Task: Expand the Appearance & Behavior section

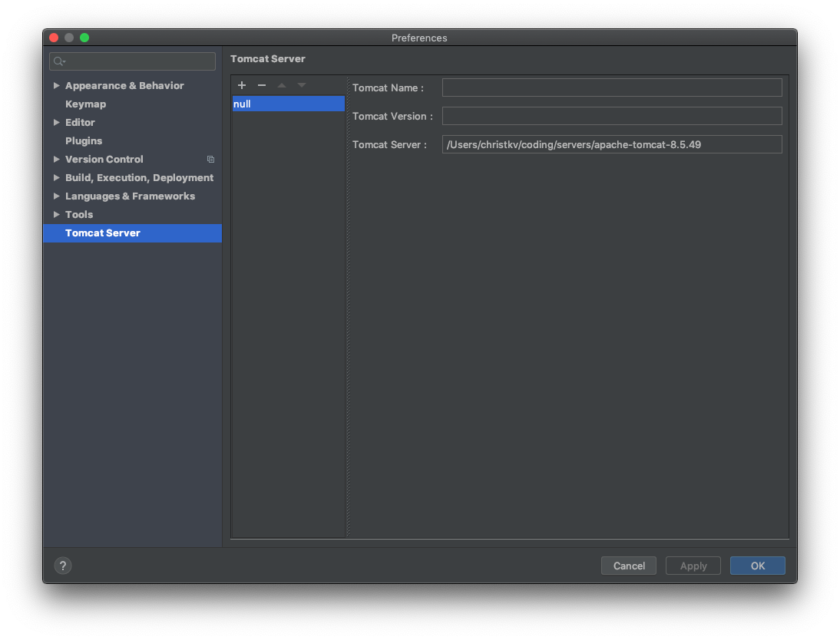Action: (x=56, y=85)
